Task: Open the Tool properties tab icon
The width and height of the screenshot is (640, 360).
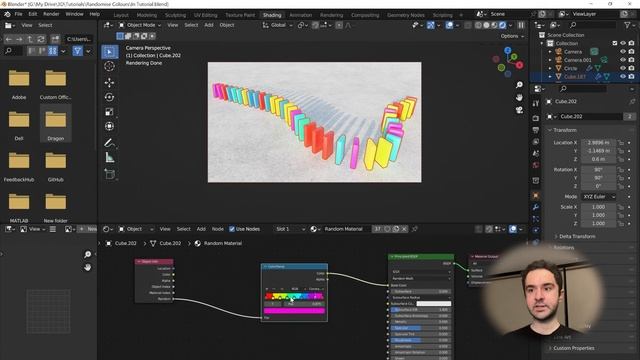Action: (536, 103)
